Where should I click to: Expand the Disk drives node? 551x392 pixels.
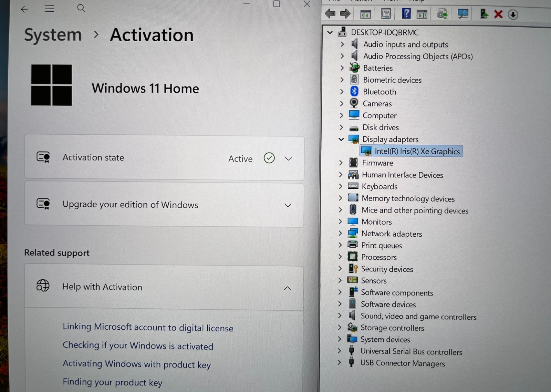click(341, 127)
